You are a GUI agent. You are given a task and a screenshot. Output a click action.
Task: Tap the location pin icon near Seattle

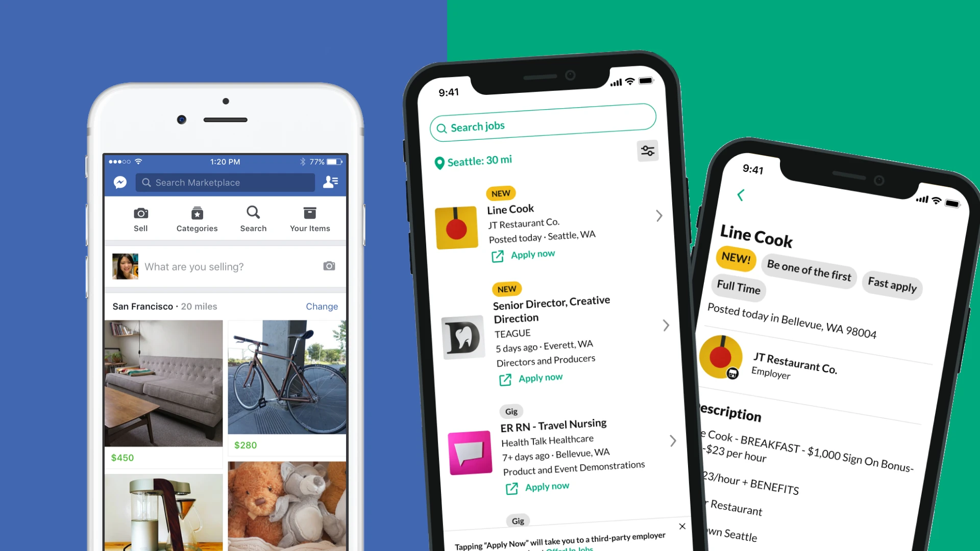[436, 160]
